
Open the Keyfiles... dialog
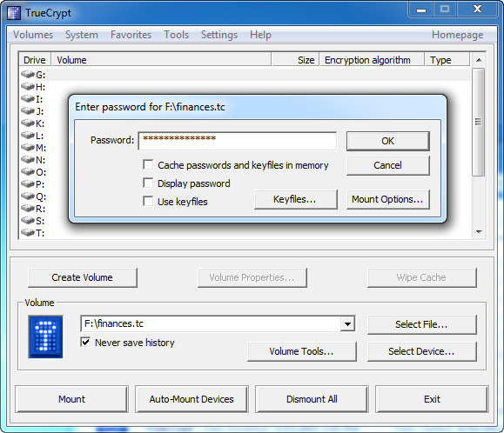coord(296,199)
